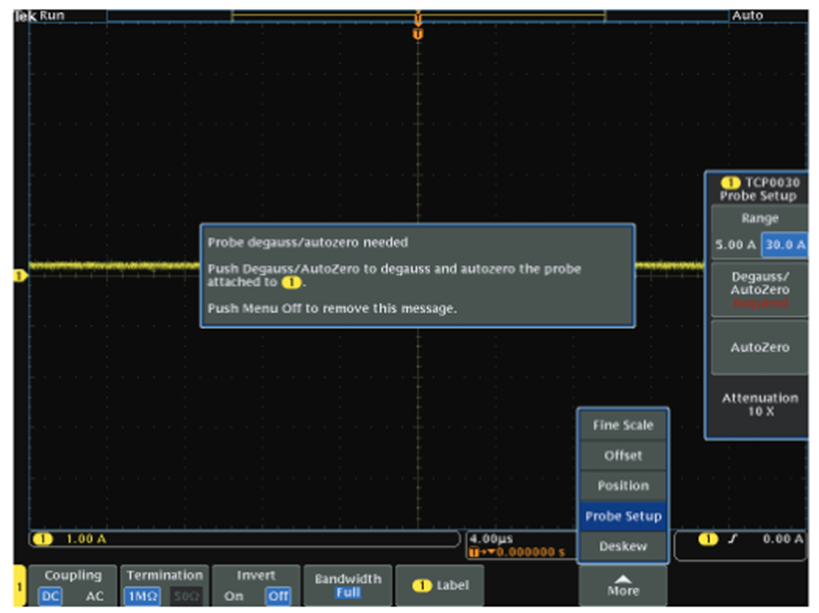Click channel 1 badge in the TCP0030 header
Image resolution: width=819 pixels, height=613 pixels.
click(730, 183)
